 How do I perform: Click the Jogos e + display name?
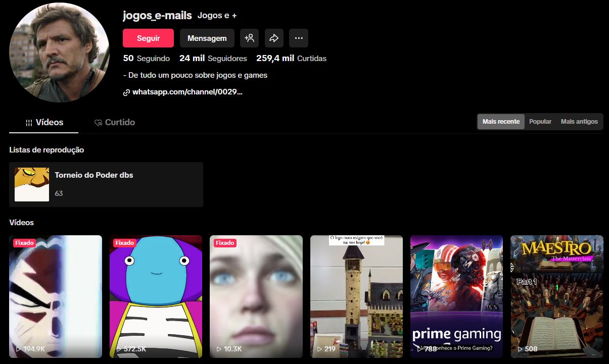(x=217, y=16)
